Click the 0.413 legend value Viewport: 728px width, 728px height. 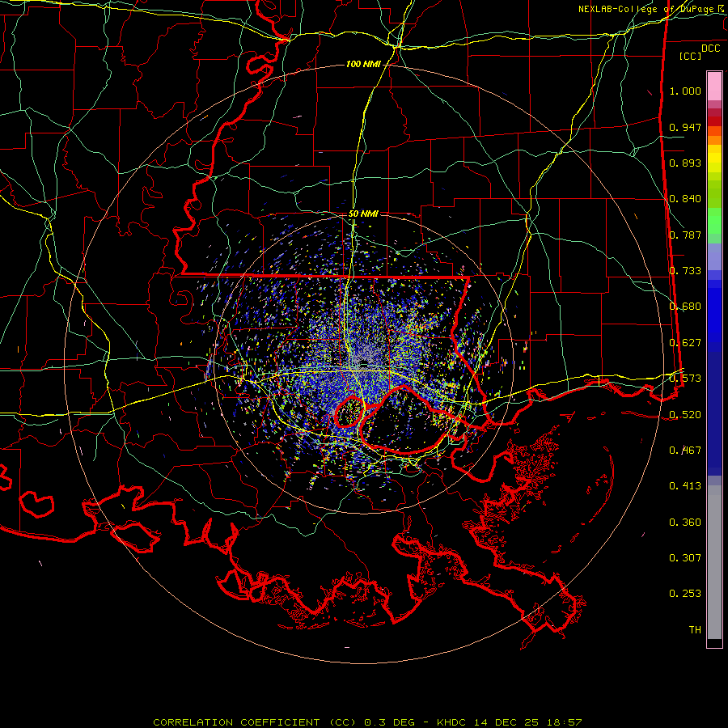pyautogui.click(x=685, y=486)
